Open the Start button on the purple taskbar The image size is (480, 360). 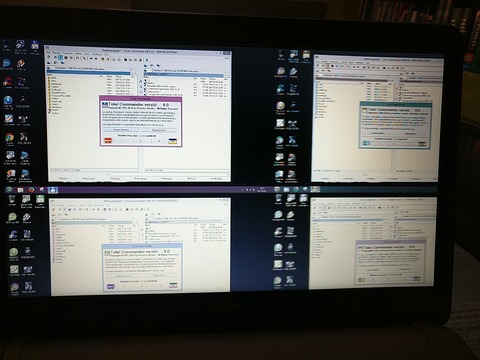[9, 190]
